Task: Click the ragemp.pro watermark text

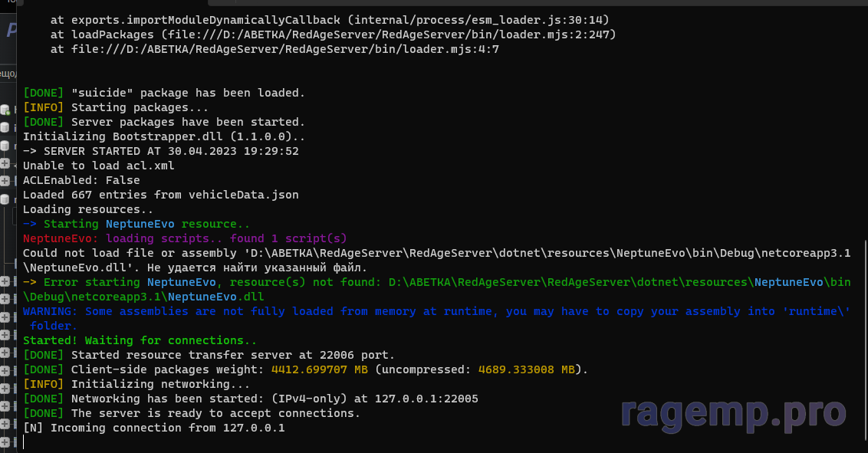Action: coord(733,412)
